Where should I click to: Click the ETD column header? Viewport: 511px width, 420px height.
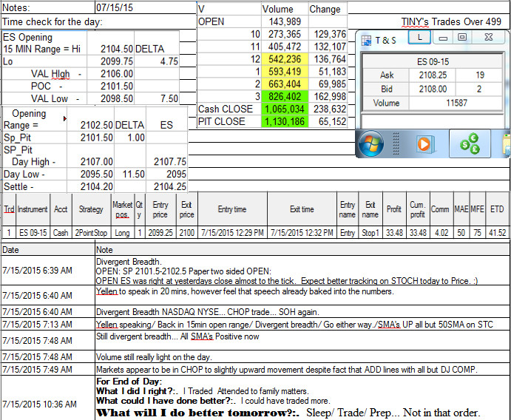(497, 209)
